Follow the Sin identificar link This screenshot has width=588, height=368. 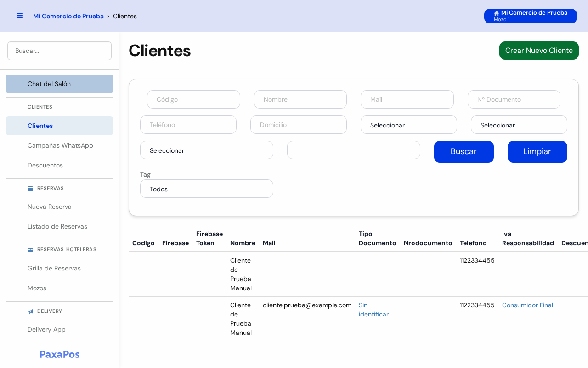tap(373, 310)
